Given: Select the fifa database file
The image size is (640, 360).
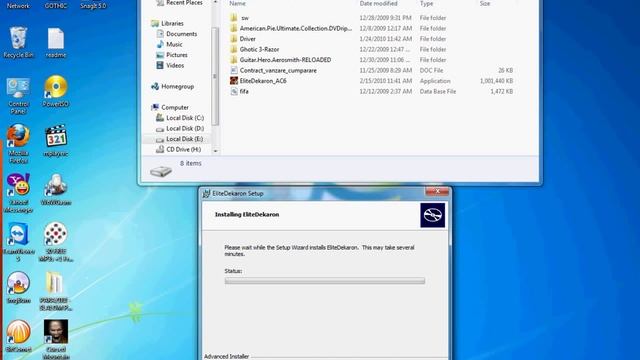Looking at the screenshot, I should click(x=244, y=92).
